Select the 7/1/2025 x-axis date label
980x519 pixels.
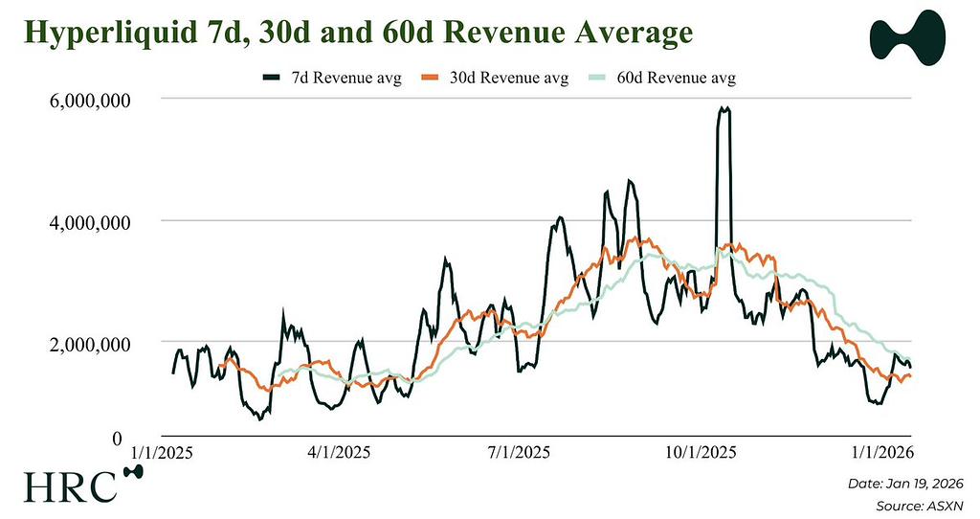coord(517,452)
